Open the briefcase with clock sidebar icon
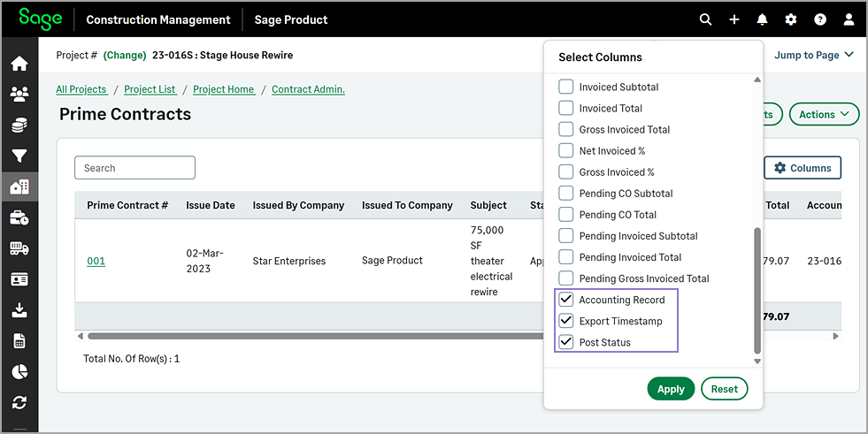Screen dimensions: 868x434 [19, 217]
